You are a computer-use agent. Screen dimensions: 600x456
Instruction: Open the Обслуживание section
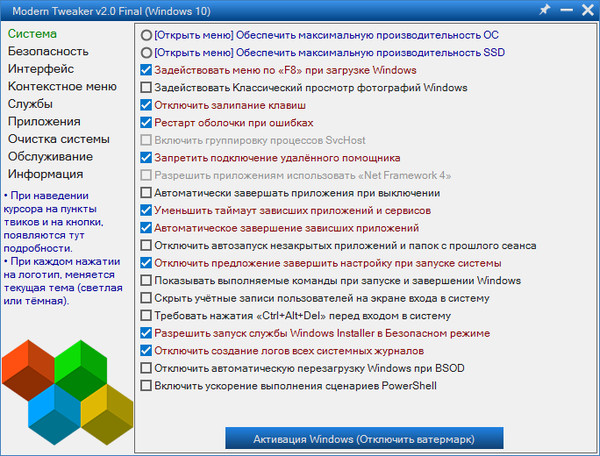click(51, 157)
